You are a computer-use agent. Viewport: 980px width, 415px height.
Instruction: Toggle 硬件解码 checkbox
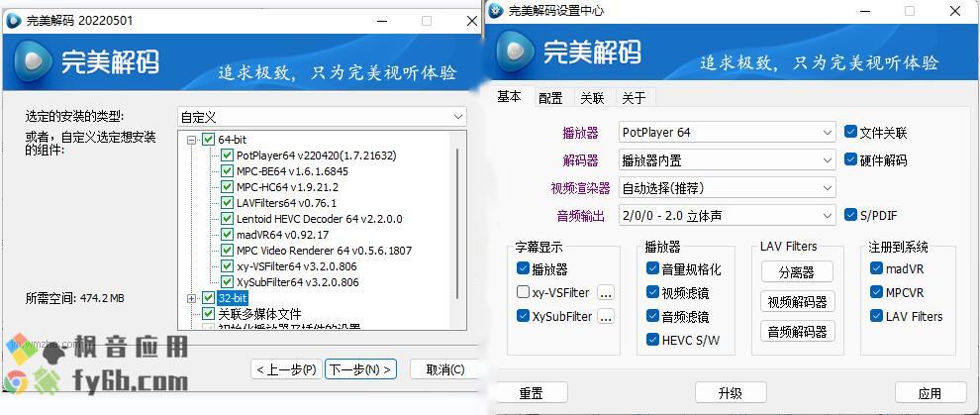click(x=850, y=159)
